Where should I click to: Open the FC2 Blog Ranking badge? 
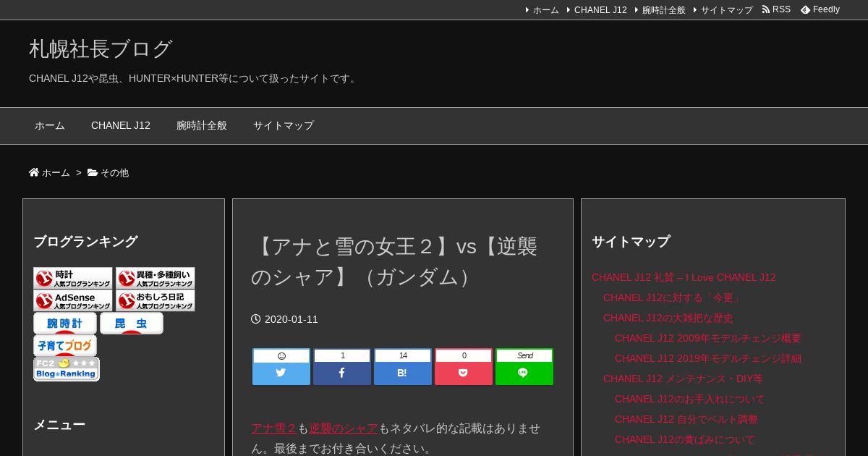[x=67, y=369]
